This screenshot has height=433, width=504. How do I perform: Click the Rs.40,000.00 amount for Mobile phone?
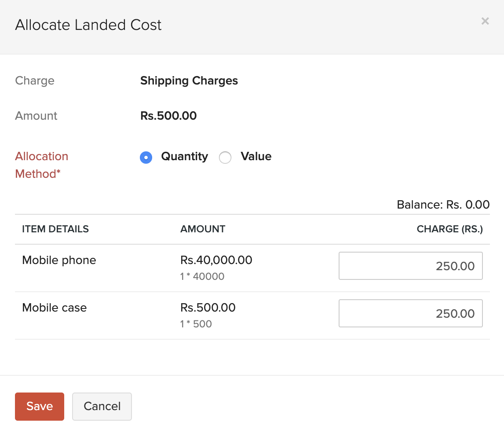pyautogui.click(x=215, y=260)
